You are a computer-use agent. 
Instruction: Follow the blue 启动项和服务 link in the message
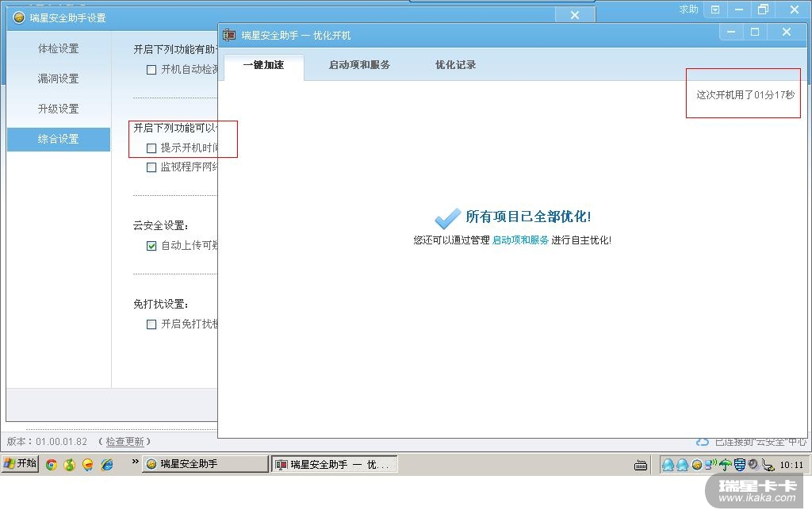point(520,240)
